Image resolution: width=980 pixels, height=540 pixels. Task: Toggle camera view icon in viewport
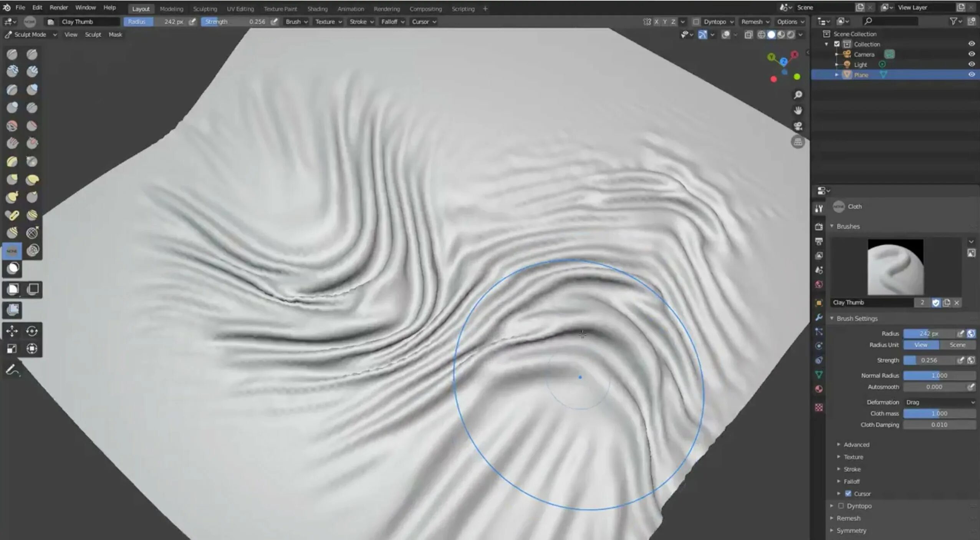[x=798, y=126]
